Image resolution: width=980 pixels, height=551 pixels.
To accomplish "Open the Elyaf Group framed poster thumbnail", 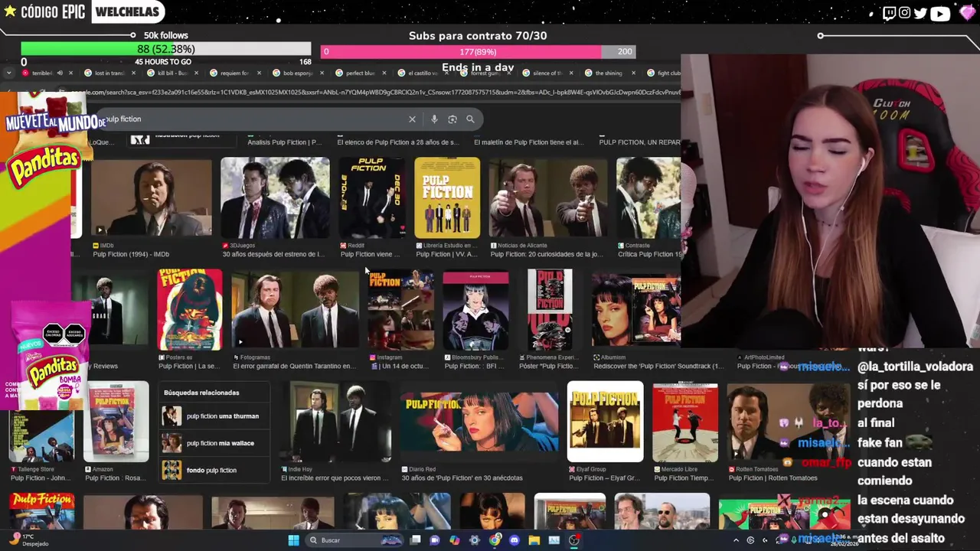I will [605, 422].
